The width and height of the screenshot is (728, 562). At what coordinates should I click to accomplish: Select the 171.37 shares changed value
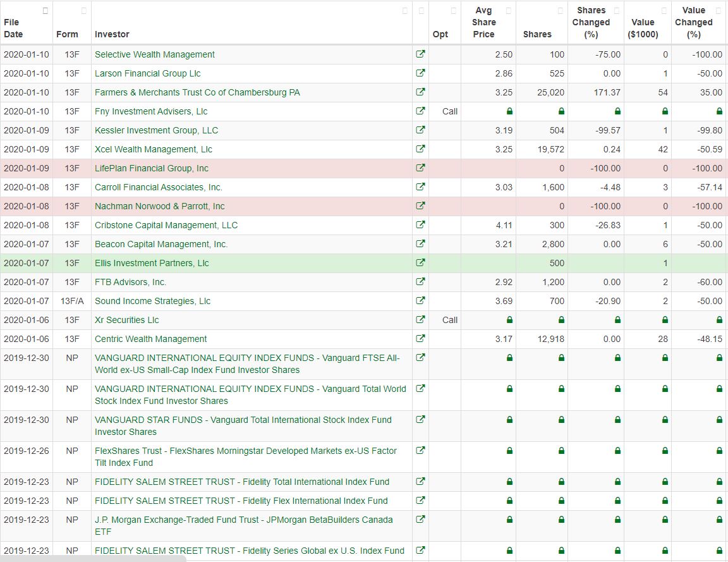click(x=607, y=92)
